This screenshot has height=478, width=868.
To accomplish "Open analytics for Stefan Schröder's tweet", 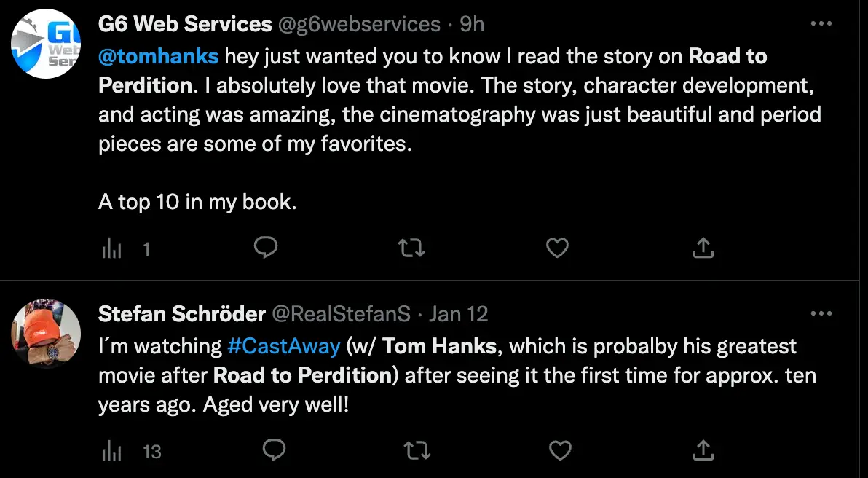I will [x=111, y=451].
